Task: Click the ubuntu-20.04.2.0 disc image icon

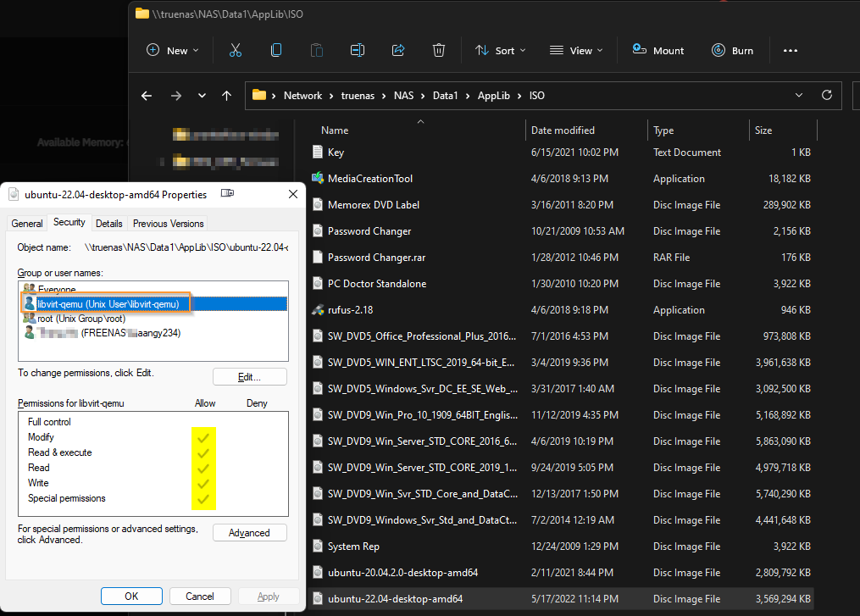Action: pyautogui.click(x=318, y=573)
